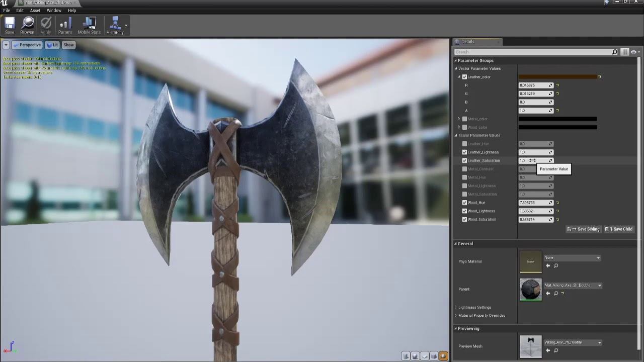Reset Leather_color to default with yellow arrow

599,77
